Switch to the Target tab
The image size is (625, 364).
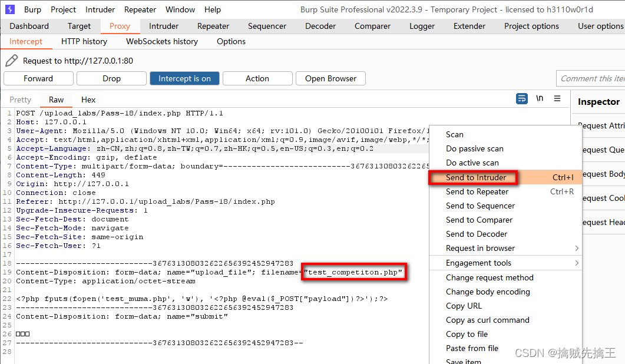click(79, 27)
